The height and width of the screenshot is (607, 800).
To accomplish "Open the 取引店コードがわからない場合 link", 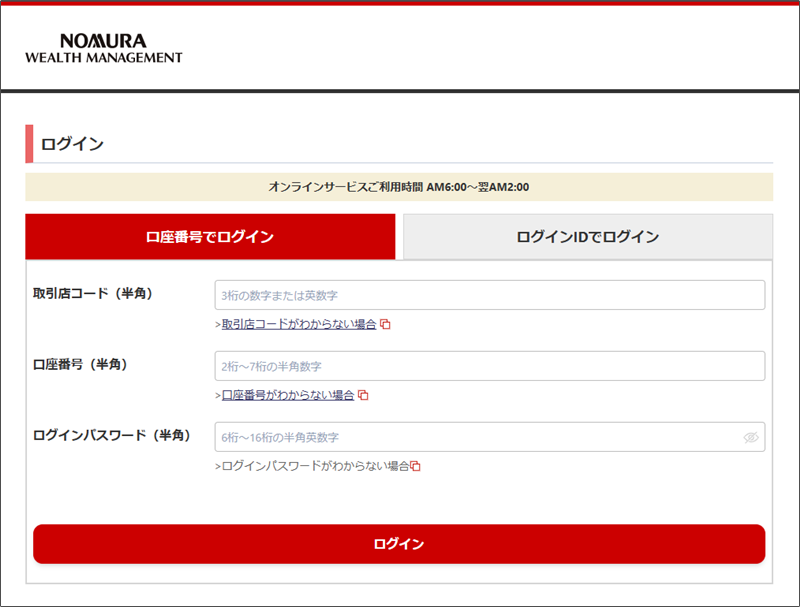I will click(x=299, y=324).
